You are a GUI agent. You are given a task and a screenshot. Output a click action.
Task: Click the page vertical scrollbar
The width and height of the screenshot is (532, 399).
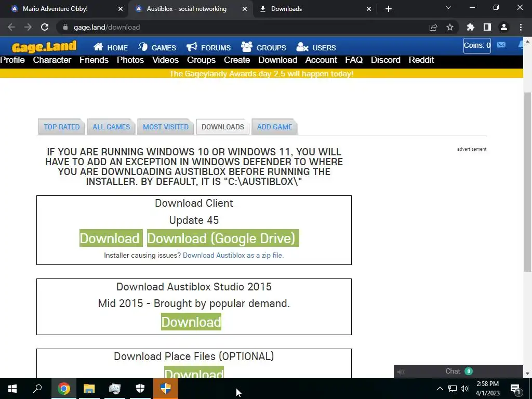[527, 182]
